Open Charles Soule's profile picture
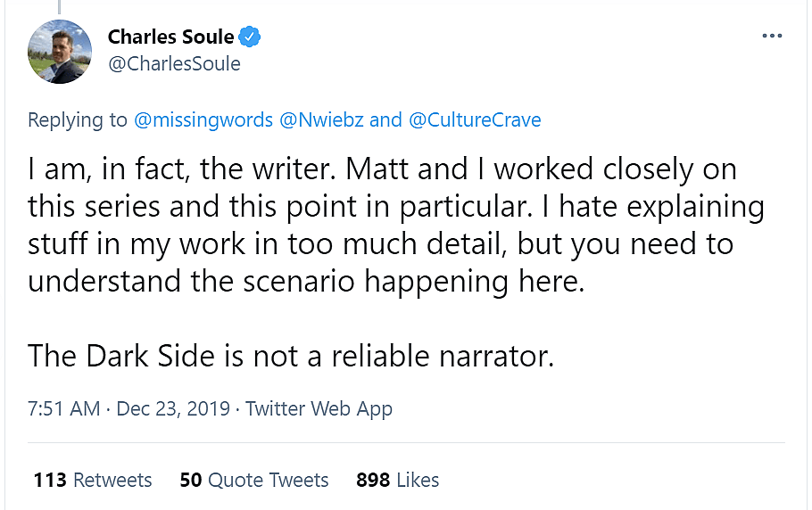 click(60, 51)
